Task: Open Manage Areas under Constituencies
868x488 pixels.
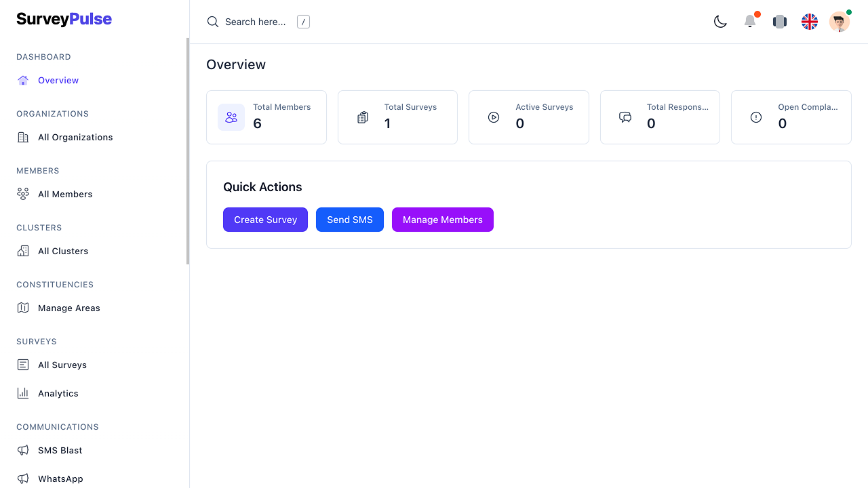Action: (68, 308)
